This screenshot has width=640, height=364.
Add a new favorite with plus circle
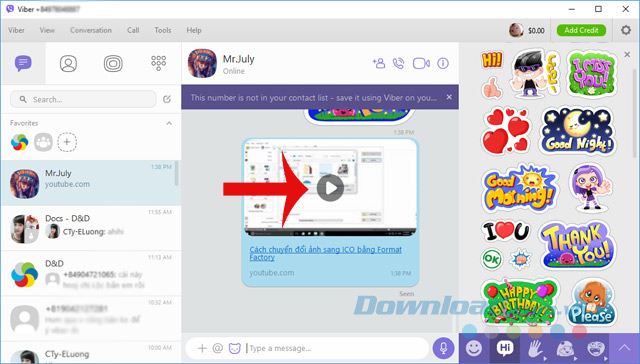(67, 142)
